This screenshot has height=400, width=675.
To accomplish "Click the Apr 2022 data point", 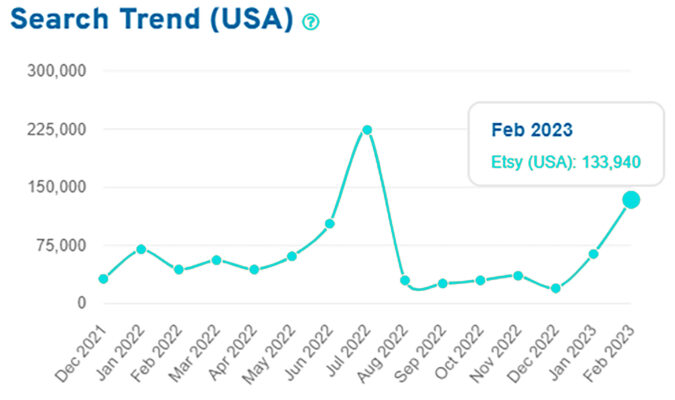I will (254, 270).
